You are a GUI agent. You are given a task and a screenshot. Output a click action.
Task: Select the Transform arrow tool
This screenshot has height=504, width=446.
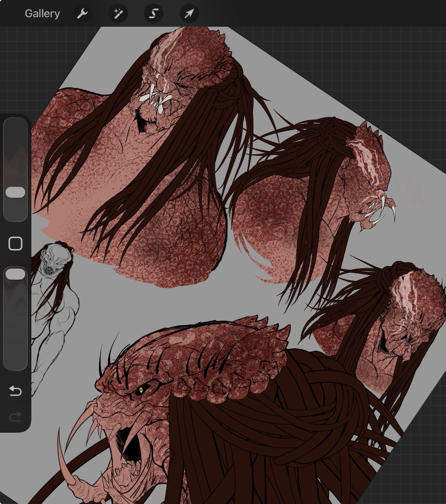click(189, 14)
